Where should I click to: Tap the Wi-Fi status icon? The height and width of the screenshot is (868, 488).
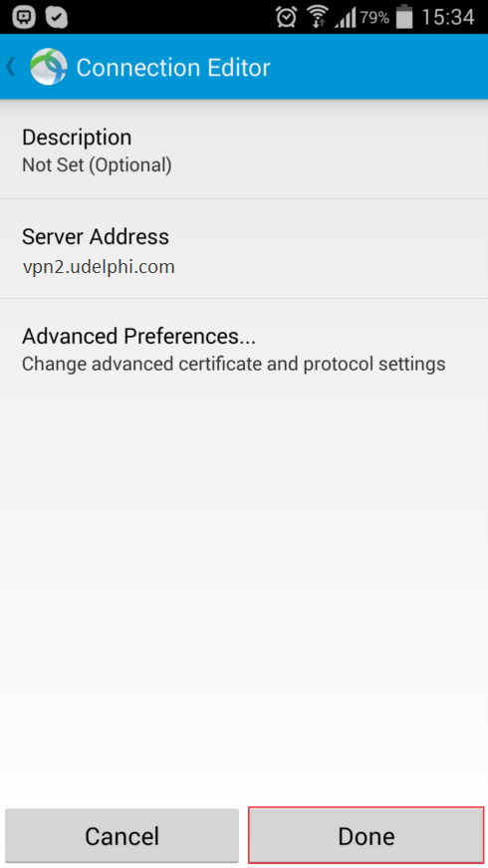pyautogui.click(x=318, y=17)
